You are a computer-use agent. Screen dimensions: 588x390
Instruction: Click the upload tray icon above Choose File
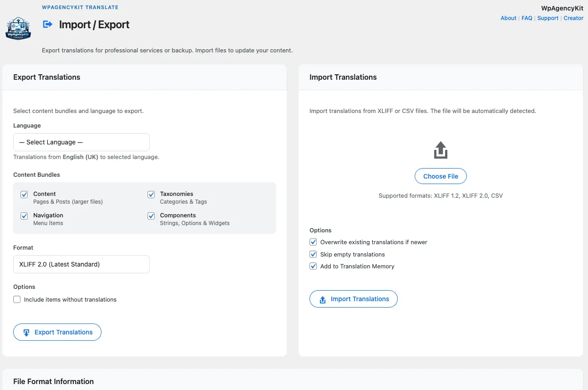coord(441,150)
